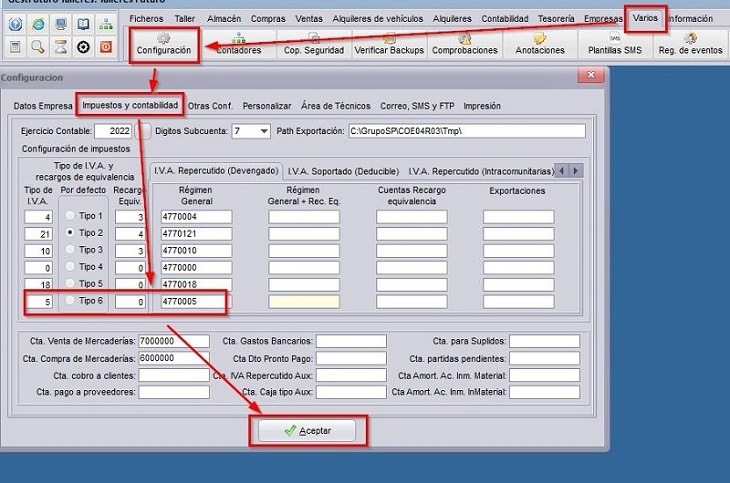Click Régimen General field containing 4770005
The image size is (730, 483).
pyautogui.click(x=196, y=301)
